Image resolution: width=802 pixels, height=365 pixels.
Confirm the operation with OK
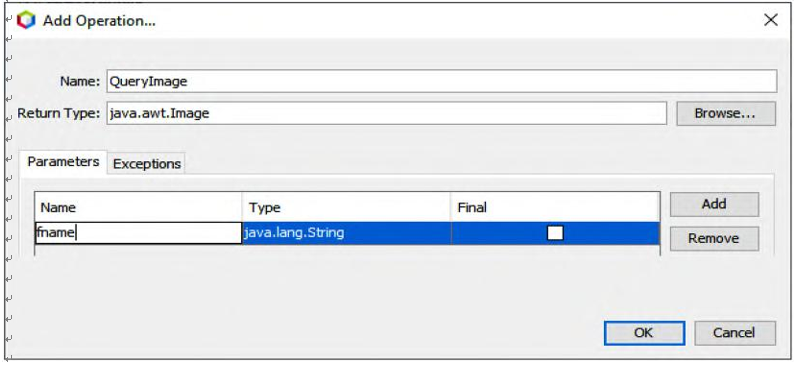pyautogui.click(x=644, y=333)
